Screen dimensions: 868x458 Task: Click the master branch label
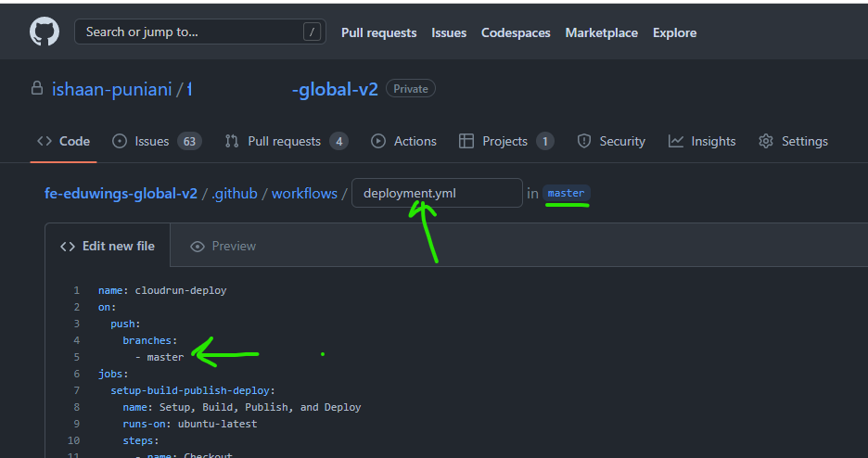[x=567, y=193]
